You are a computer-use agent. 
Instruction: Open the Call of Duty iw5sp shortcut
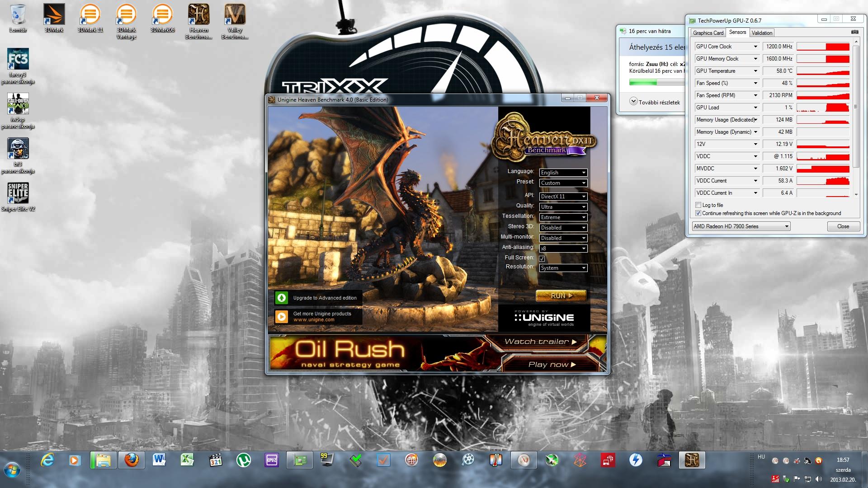pos(18,111)
